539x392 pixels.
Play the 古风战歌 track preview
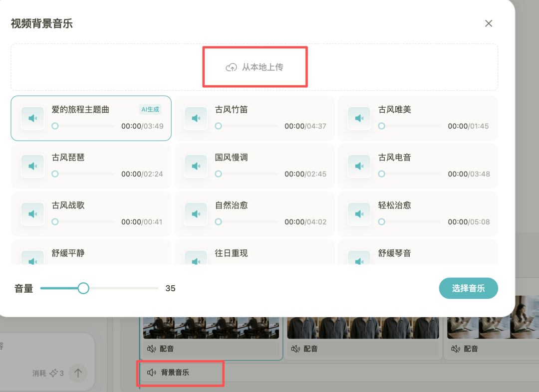point(32,213)
